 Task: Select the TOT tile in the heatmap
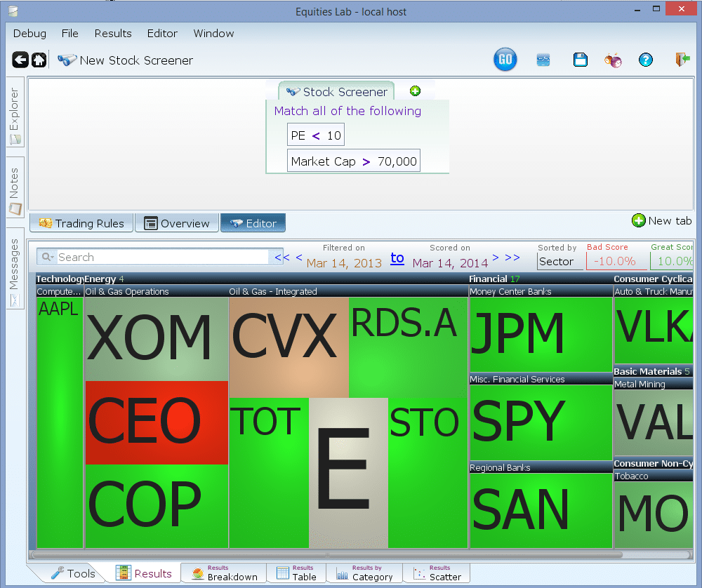click(269, 473)
